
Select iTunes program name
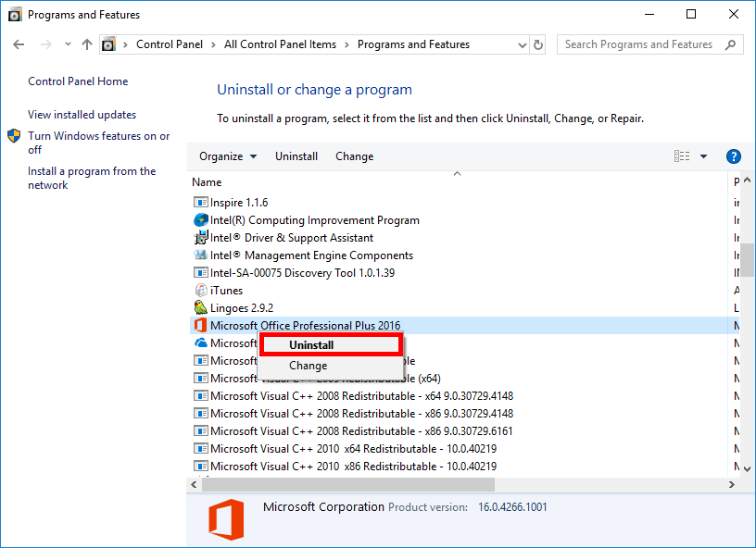pyautogui.click(x=227, y=291)
